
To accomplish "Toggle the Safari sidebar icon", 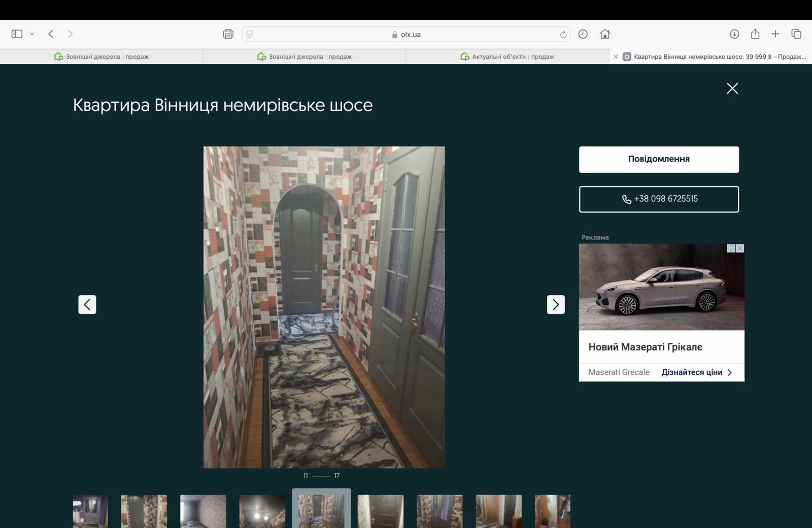I will pyautogui.click(x=17, y=34).
